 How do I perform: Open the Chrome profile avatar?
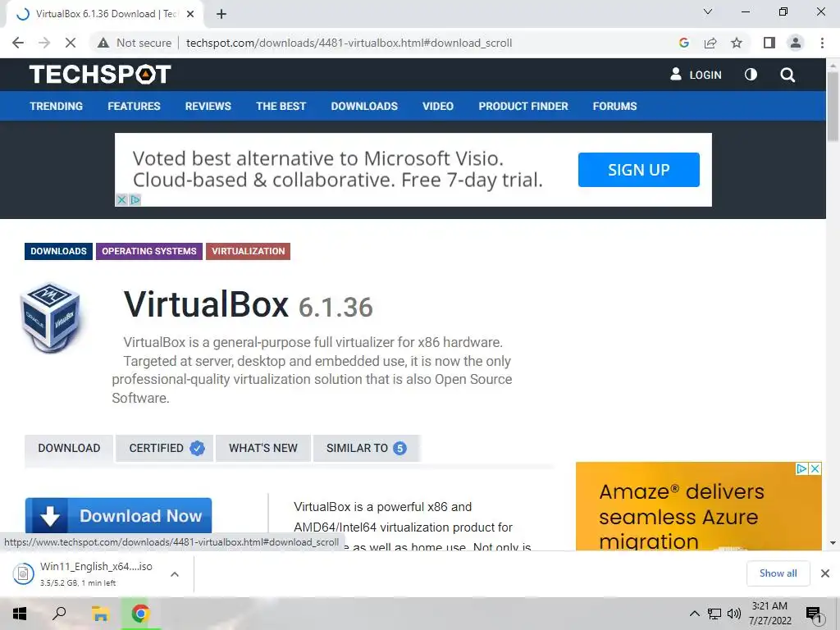[796, 43]
